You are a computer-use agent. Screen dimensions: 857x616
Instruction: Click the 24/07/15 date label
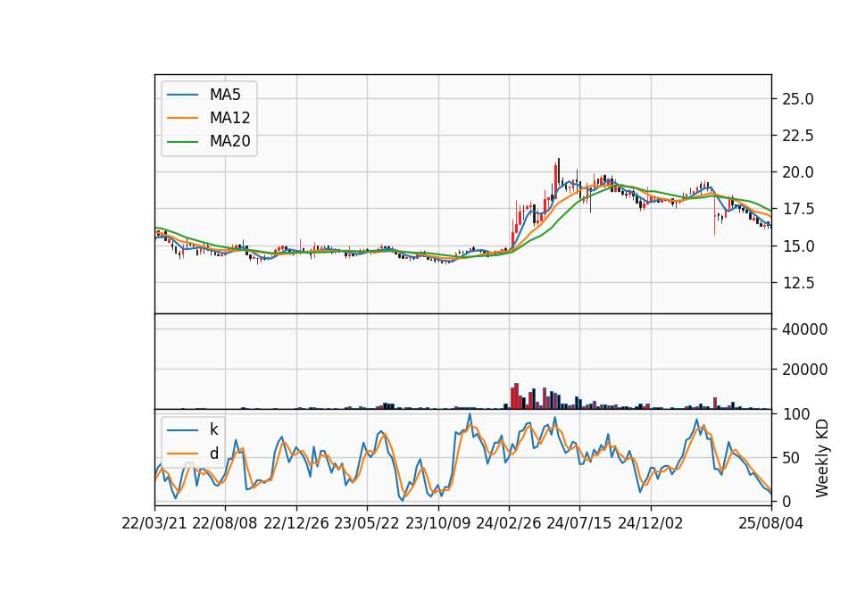pos(579,524)
